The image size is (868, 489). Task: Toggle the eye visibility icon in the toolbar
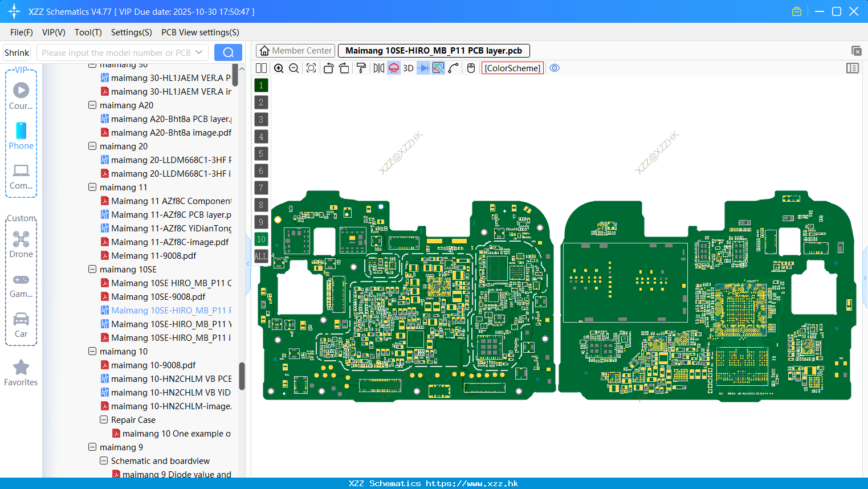click(x=555, y=68)
